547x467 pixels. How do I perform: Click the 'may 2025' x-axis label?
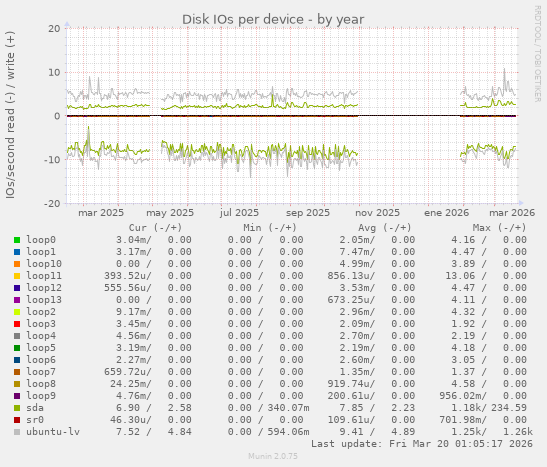click(x=170, y=213)
